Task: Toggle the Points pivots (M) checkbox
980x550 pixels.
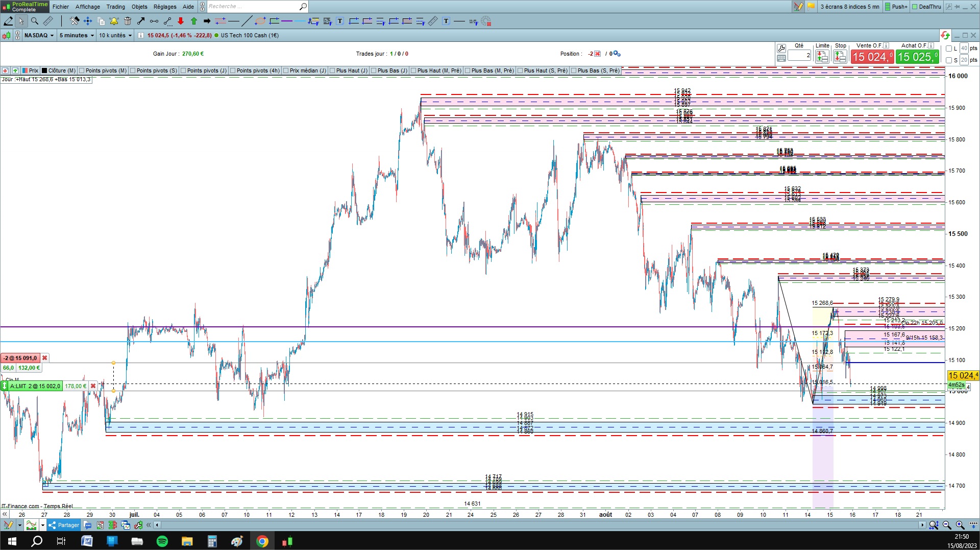Action: click(x=82, y=70)
